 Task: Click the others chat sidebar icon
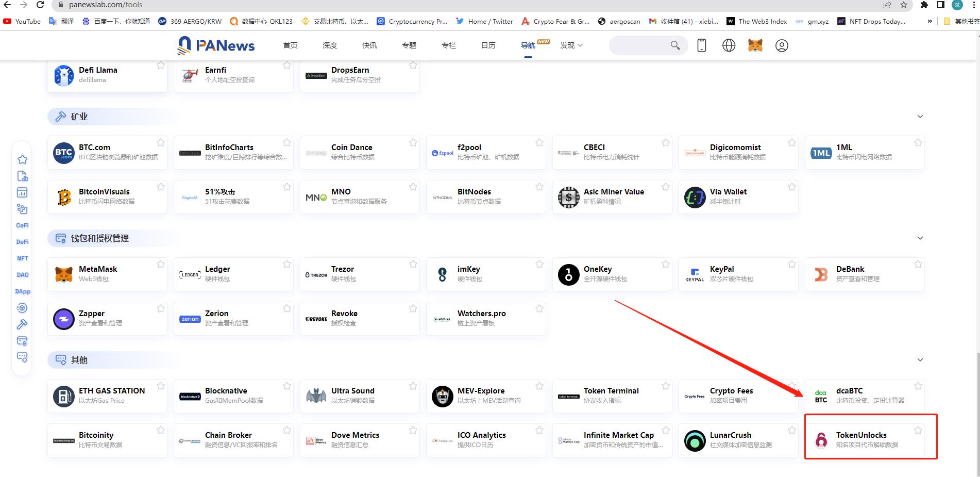tap(22, 357)
